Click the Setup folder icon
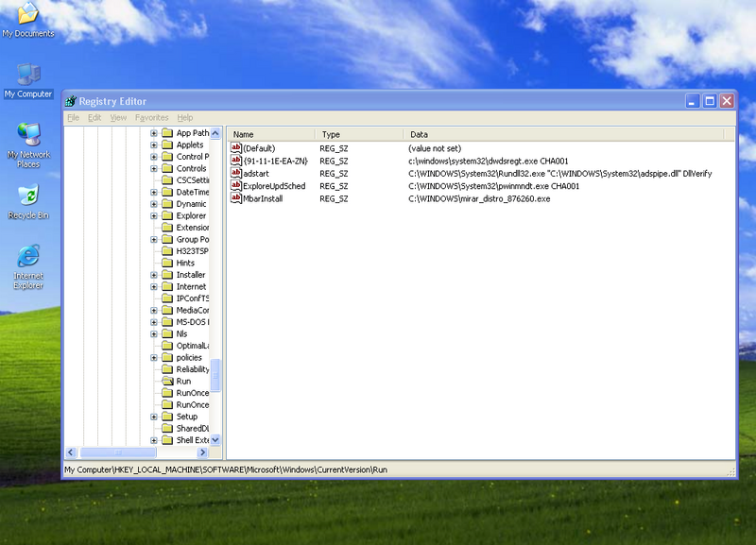 point(167,417)
